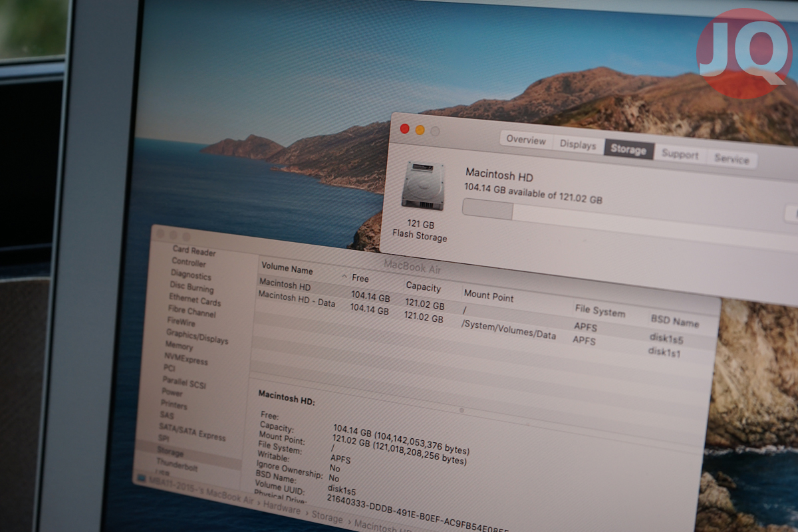
Task: Select Printers in sidebar
Action: point(174,404)
